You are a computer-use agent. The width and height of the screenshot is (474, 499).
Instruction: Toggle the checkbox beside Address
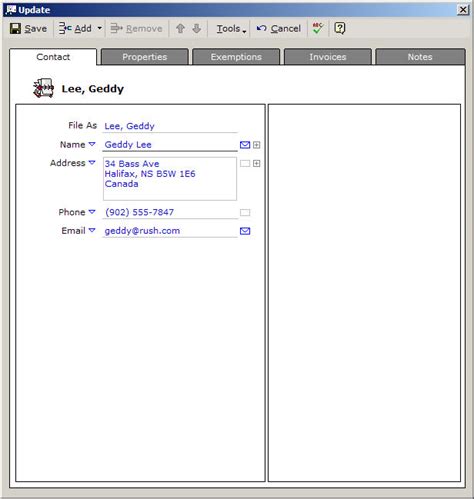[245, 163]
